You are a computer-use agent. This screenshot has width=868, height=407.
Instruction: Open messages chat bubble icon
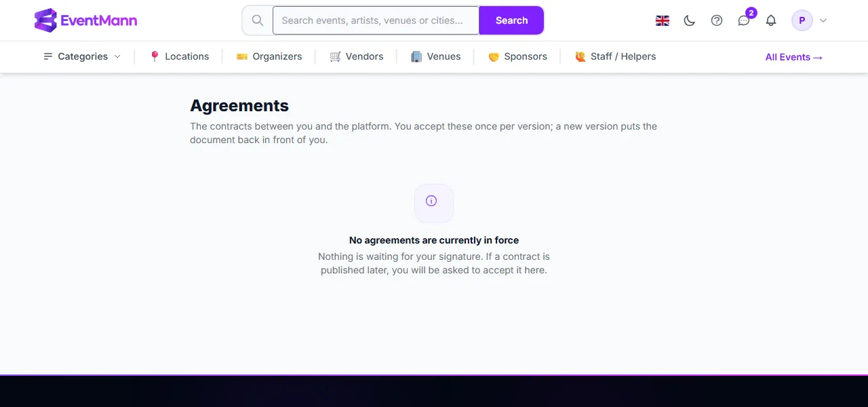pyautogui.click(x=744, y=20)
